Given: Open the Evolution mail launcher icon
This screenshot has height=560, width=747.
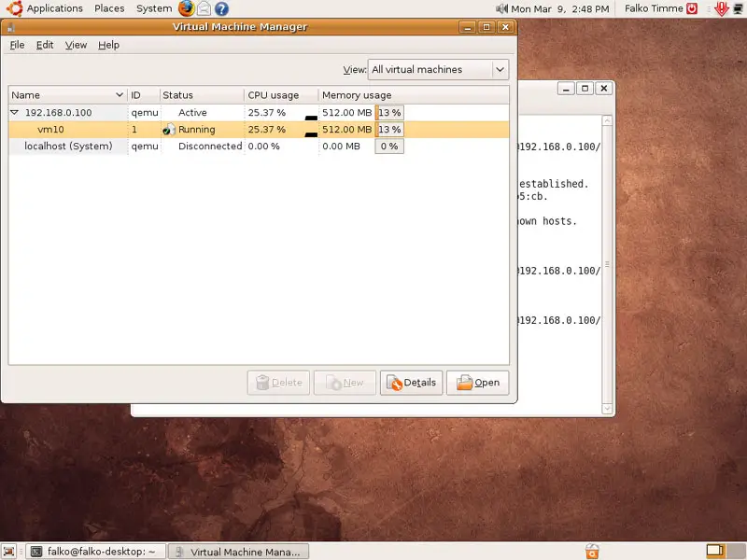Looking at the screenshot, I should (x=204, y=8).
